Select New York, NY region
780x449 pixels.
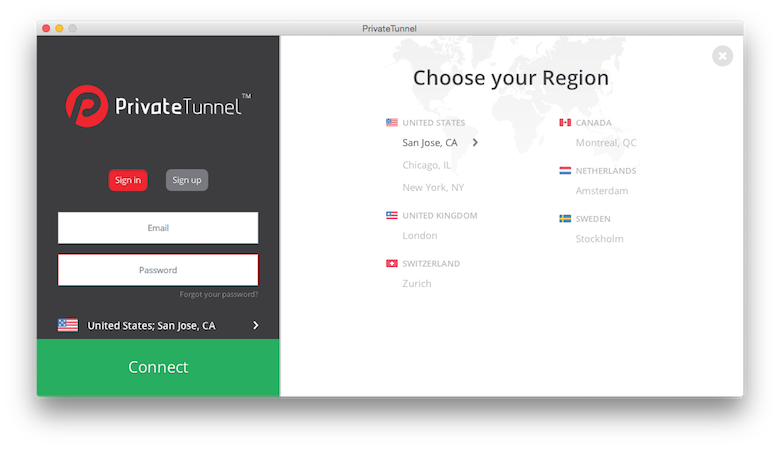(x=433, y=187)
